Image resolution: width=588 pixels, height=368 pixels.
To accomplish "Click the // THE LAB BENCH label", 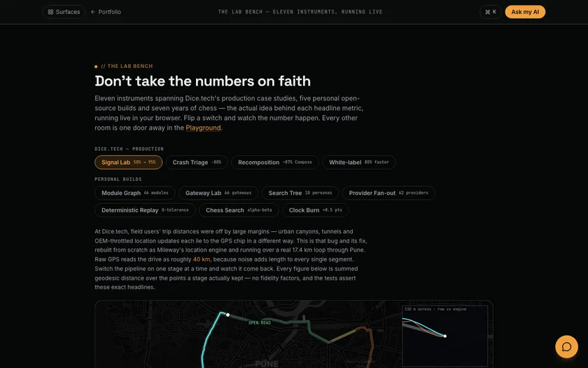I will [127, 66].
